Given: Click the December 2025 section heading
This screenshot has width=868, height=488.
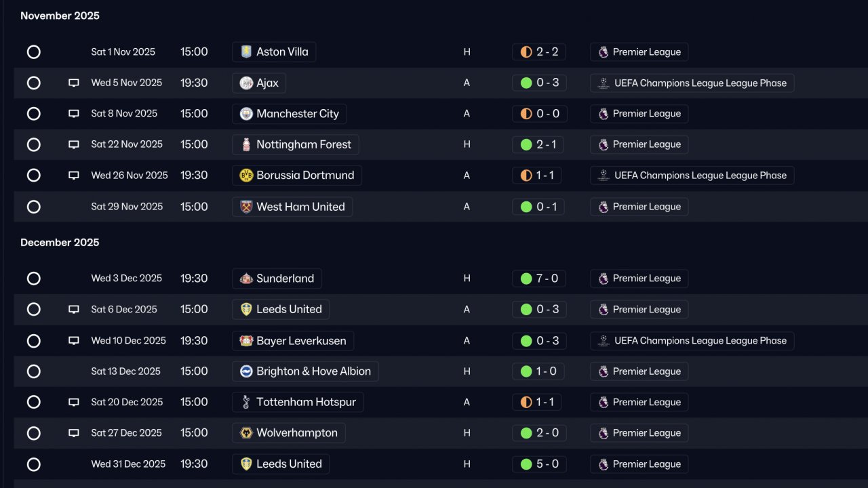Looking at the screenshot, I should tap(60, 243).
